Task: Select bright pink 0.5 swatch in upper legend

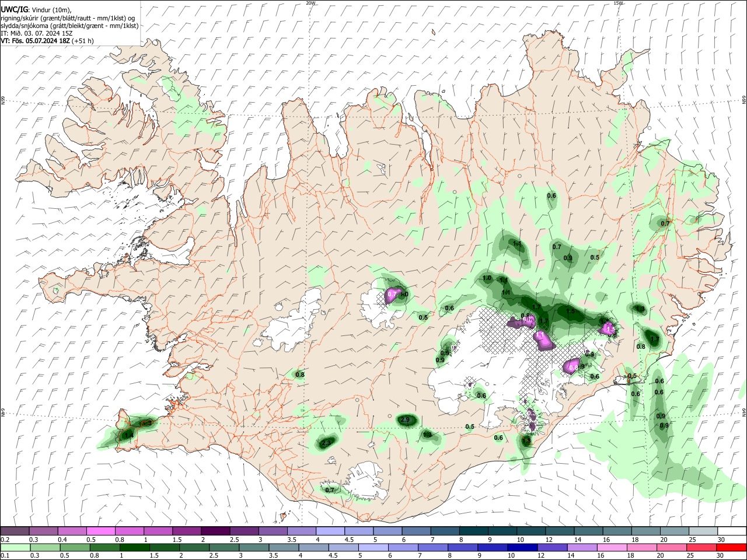Action: coord(100,531)
